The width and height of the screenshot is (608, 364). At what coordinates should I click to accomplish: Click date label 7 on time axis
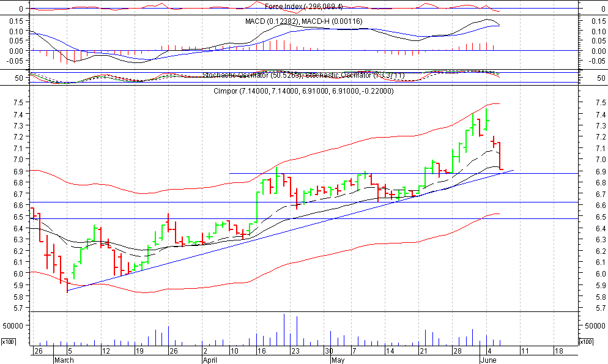click(354, 351)
